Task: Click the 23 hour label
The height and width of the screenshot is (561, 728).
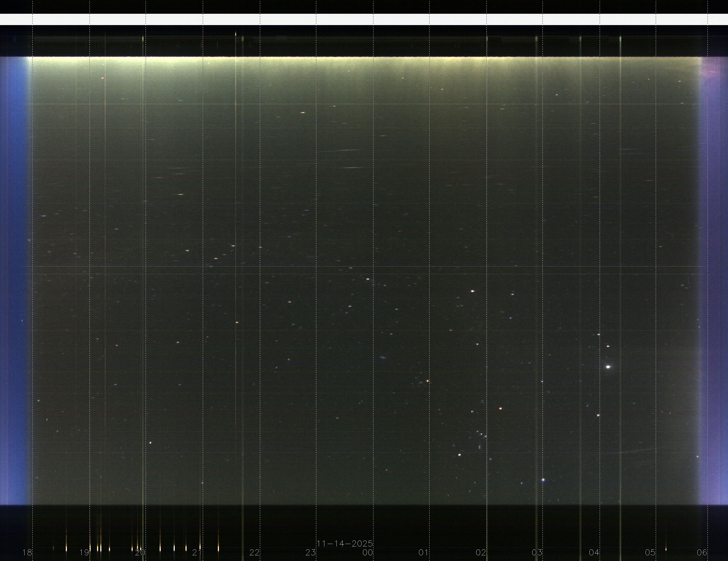Action: pyautogui.click(x=310, y=552)
